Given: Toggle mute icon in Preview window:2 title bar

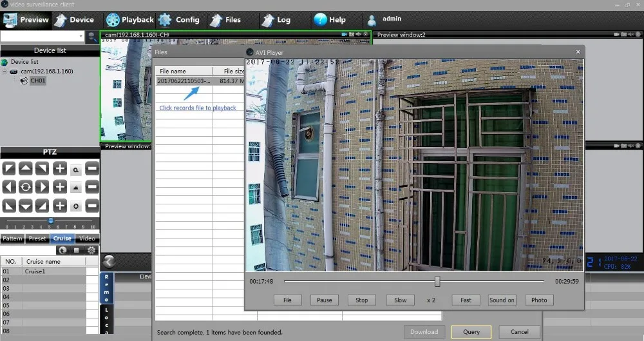Looking at the screenshot, I should coord(631,35).
